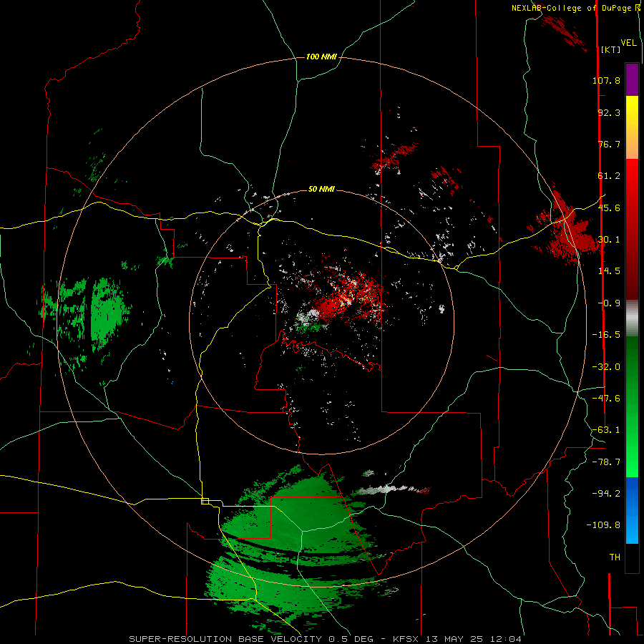
Task: Click the 50 NMI range ring label
Action: pos(321,189)
